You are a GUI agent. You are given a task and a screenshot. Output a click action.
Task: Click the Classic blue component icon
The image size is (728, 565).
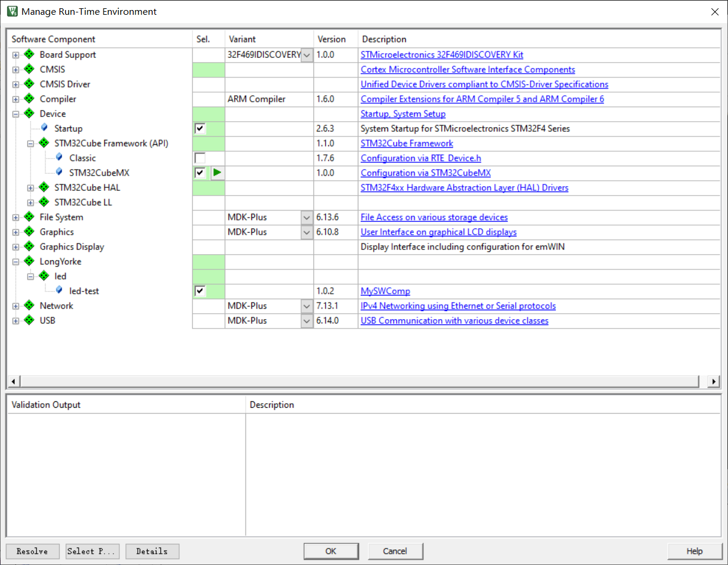point(59,157)
